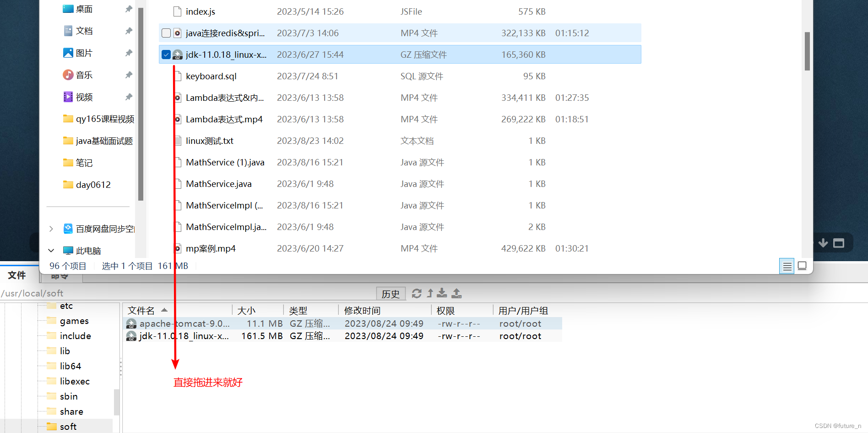Click the jdk-11.0.18 GZ archive icon in Explorer
Viewport: 868px width, 433px height.
[178, 55]
